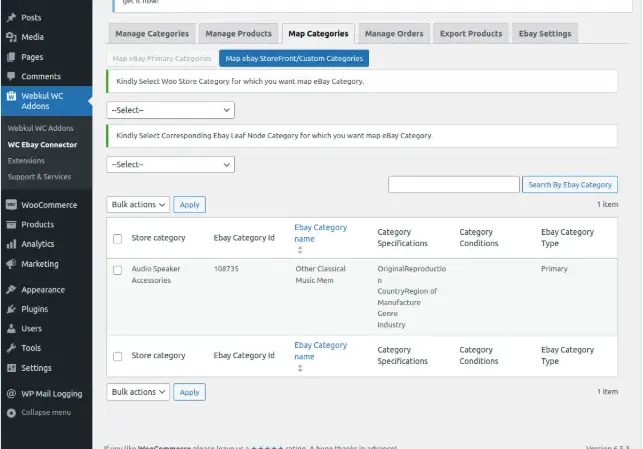
Task: Open the Ebay Leaf Node Category dropdown
Action: pos(170,164)
